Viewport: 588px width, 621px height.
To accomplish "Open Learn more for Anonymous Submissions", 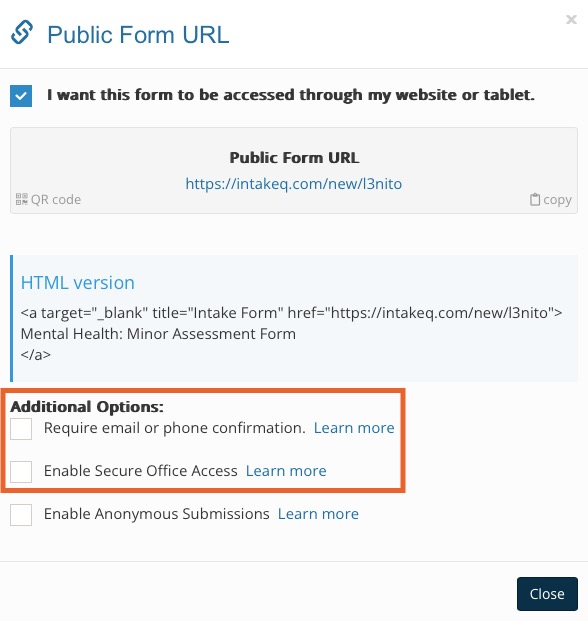I will [x=318, y=514].
